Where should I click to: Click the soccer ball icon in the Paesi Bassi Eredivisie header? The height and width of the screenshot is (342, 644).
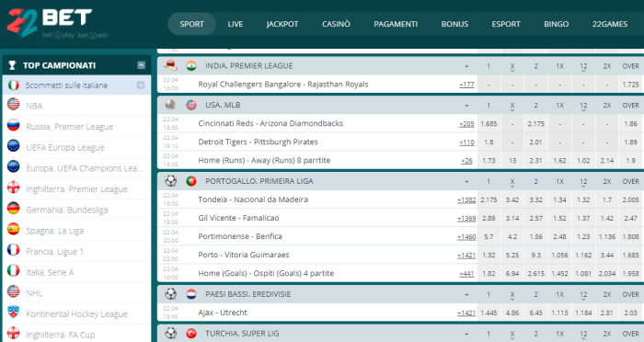[170, 294]
